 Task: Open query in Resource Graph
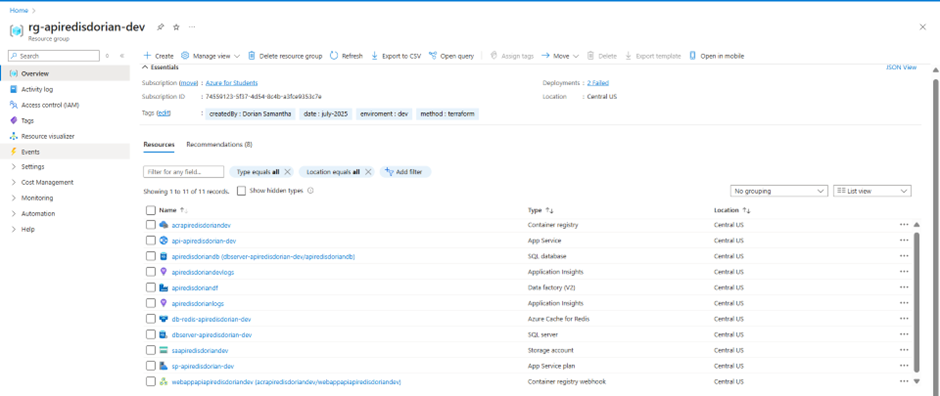[x=451, y=56]
